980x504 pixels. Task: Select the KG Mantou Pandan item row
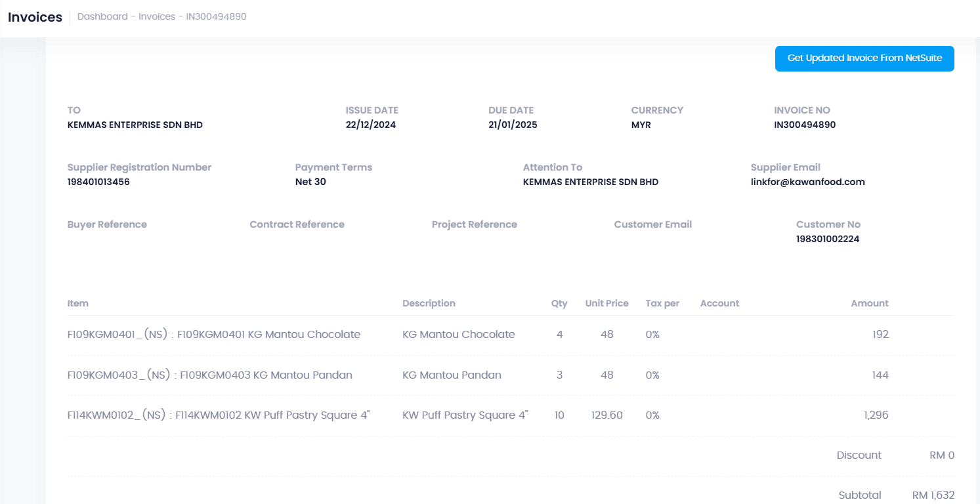[x=210, y=375]
